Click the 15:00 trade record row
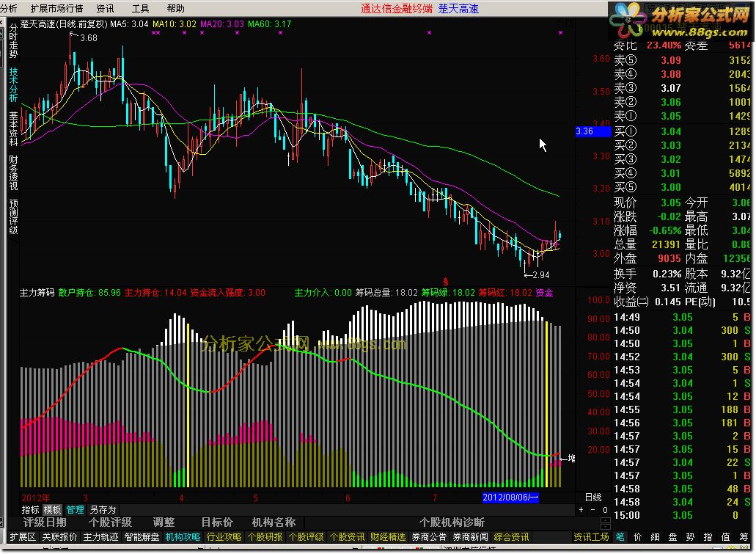 click(682, 515)
